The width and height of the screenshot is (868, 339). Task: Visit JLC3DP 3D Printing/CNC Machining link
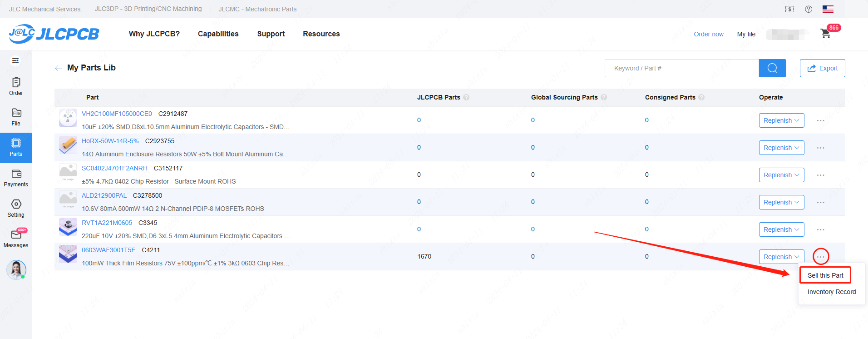click(148, 9)
